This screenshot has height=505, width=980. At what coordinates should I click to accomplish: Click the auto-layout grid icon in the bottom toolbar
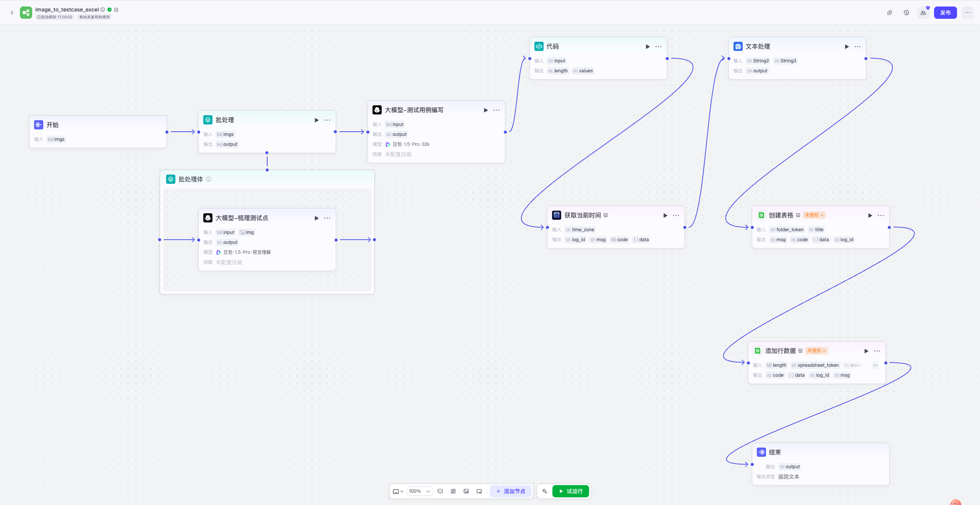453,491
